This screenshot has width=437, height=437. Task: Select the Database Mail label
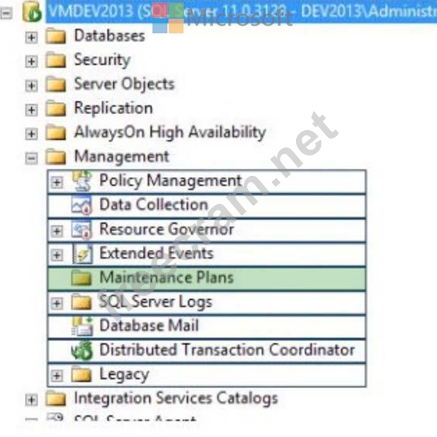(149, 326)
